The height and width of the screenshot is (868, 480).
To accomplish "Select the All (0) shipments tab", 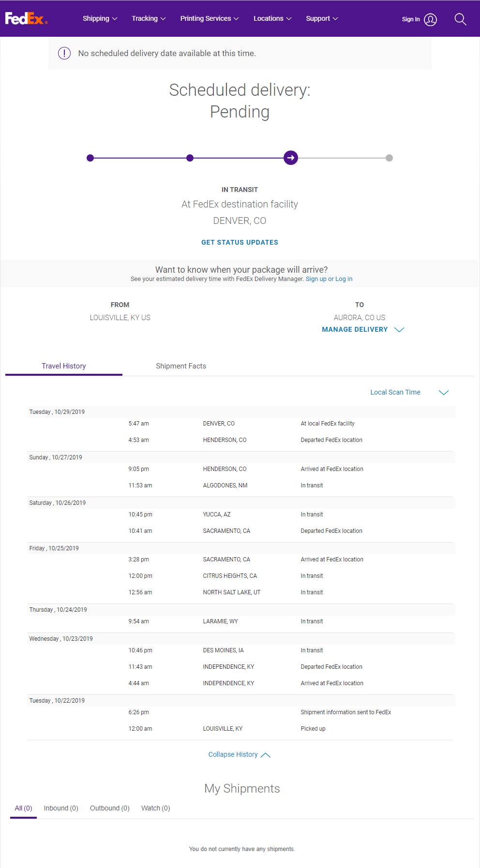I will point(23,808).
